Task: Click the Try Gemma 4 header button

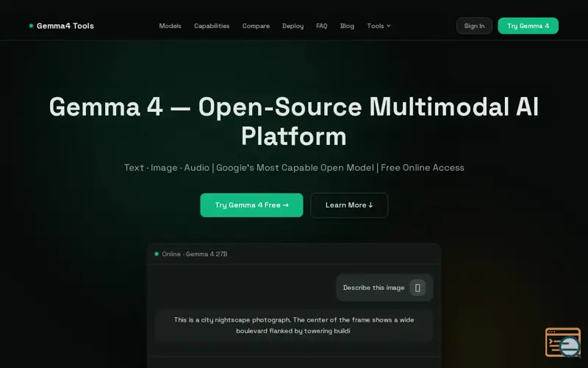Action: tap(528, 26)
